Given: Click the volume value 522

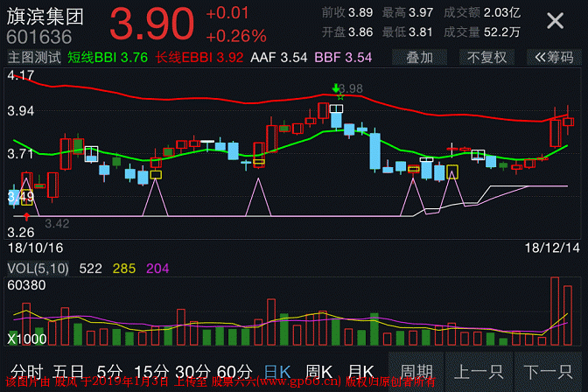Looking at the screenshot, I should pos(90,269).
